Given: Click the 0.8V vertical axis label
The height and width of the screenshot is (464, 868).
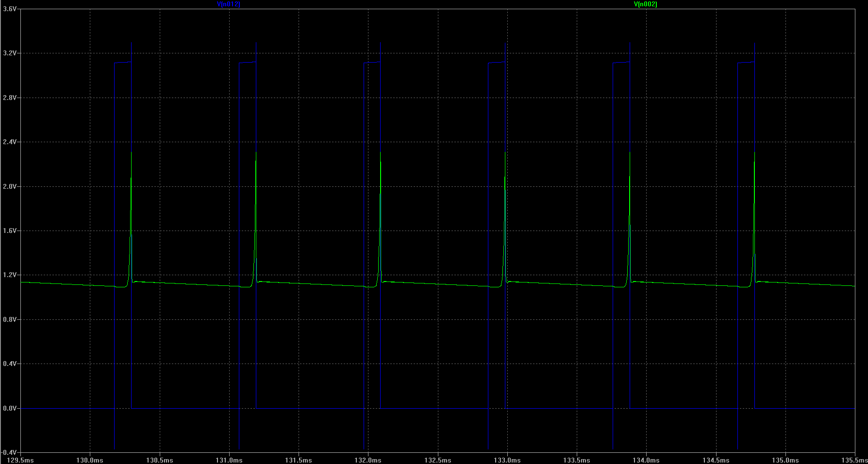Looking at the screenshot, I should 10,319.
